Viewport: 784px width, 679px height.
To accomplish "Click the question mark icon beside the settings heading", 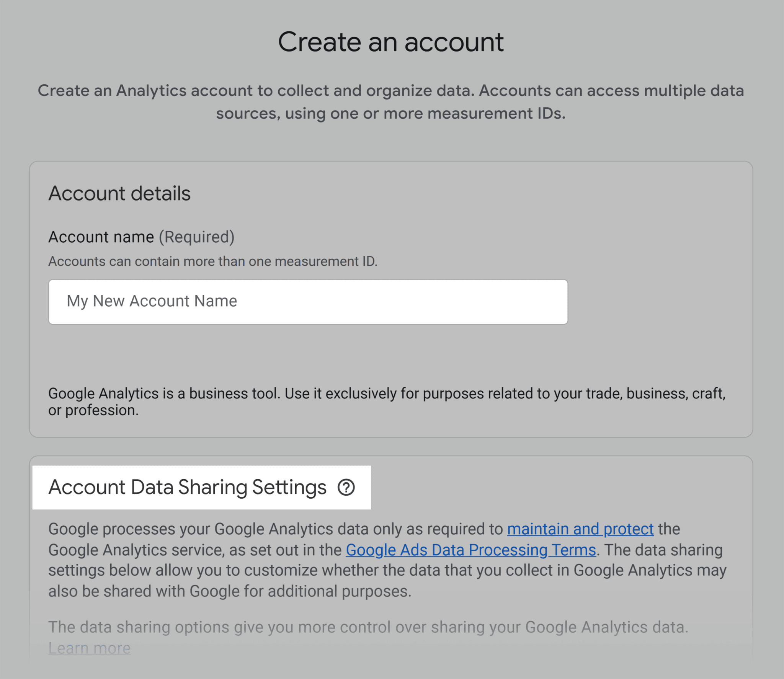I will (346, 488).
